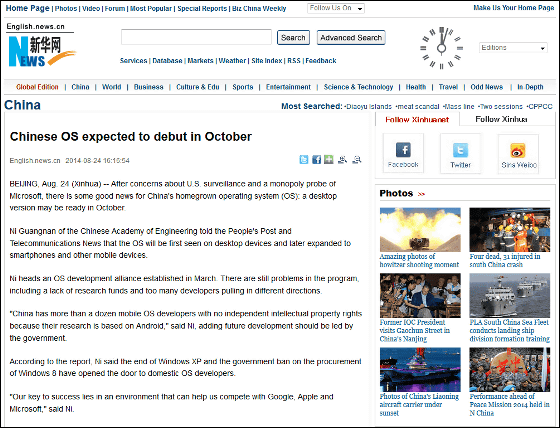
Task: Click the China section heading
Action: (22, 105)
